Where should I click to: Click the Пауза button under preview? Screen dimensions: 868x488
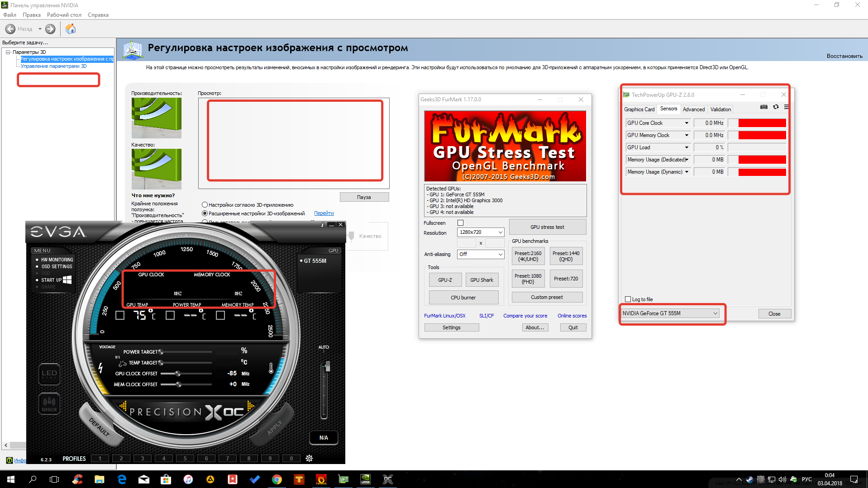pos(364,197)
